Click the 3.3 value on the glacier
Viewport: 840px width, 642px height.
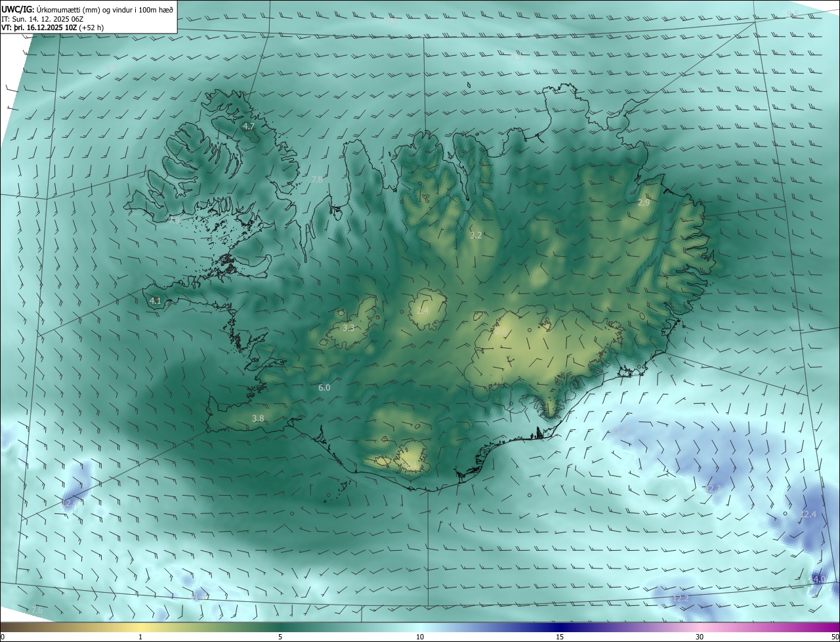[x=348, y=328]
